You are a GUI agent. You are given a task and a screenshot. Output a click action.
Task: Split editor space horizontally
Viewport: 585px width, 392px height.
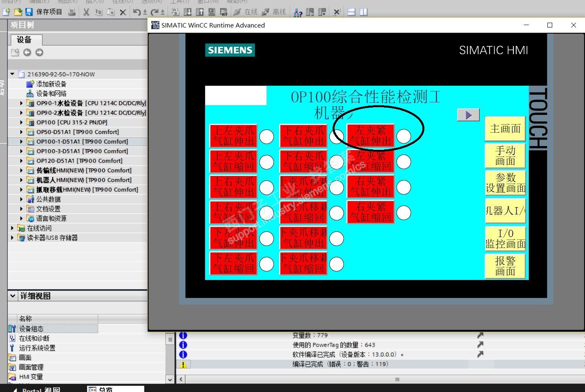click(x=351, y=12)
